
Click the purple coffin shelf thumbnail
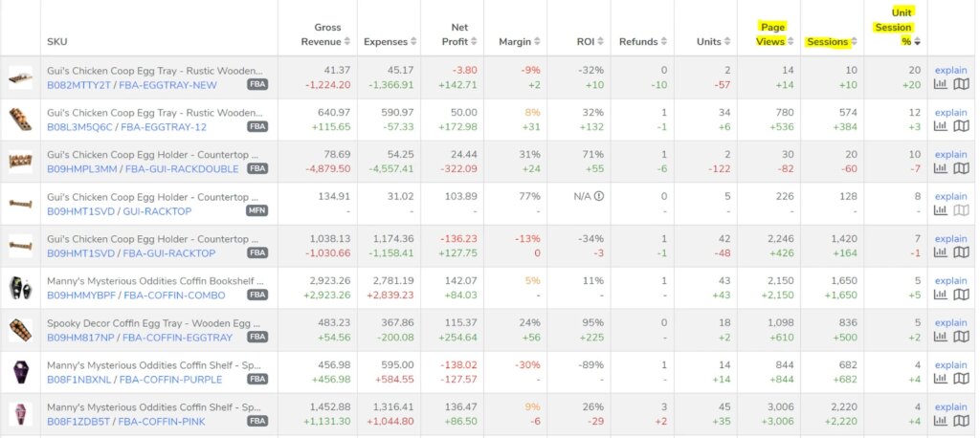point(20,372)
